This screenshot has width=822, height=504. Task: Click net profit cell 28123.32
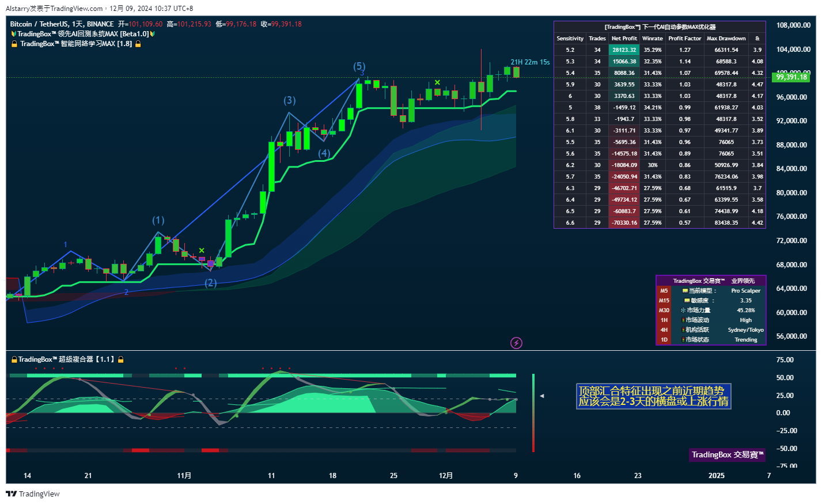(624, 50)
